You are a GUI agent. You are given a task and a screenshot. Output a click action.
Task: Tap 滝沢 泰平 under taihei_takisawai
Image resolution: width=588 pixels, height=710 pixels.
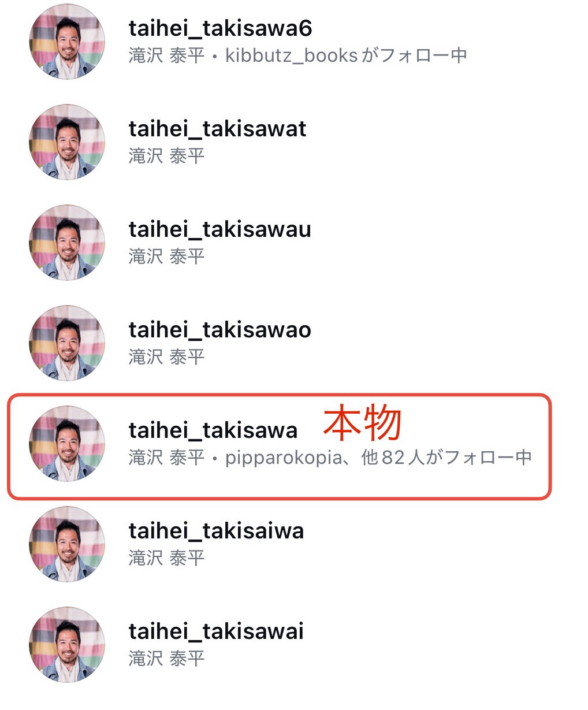(x=166, y=659)
